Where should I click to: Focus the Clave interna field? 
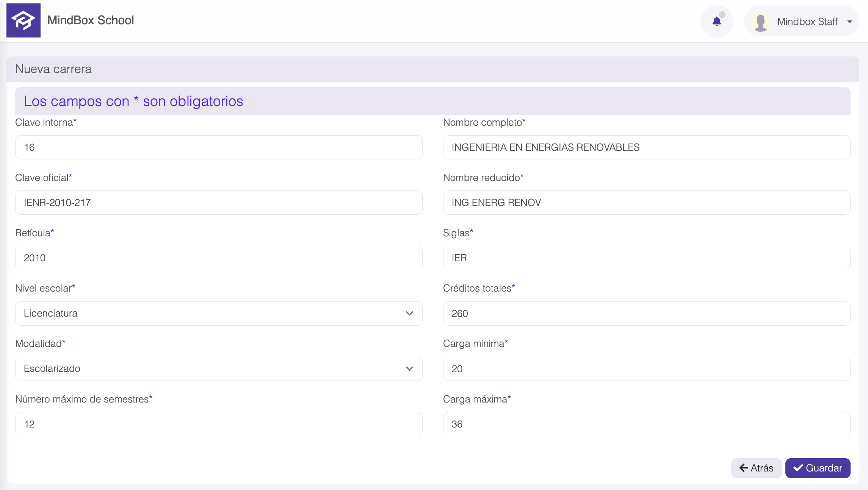218,147
